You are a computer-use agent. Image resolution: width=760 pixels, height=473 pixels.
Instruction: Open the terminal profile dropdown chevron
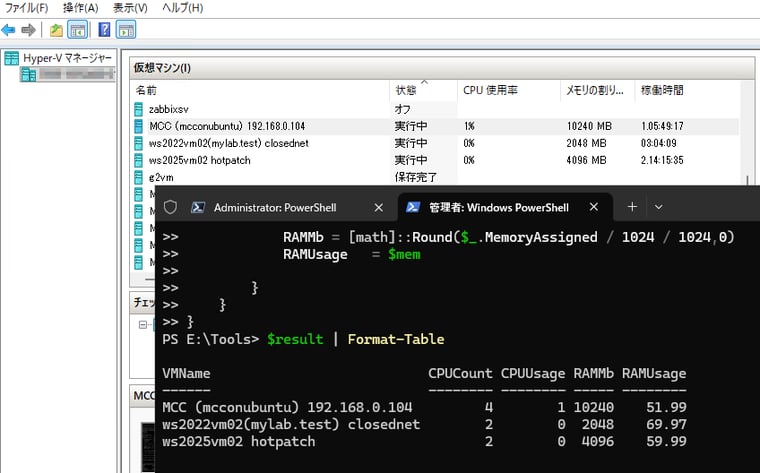pos(658,207)
